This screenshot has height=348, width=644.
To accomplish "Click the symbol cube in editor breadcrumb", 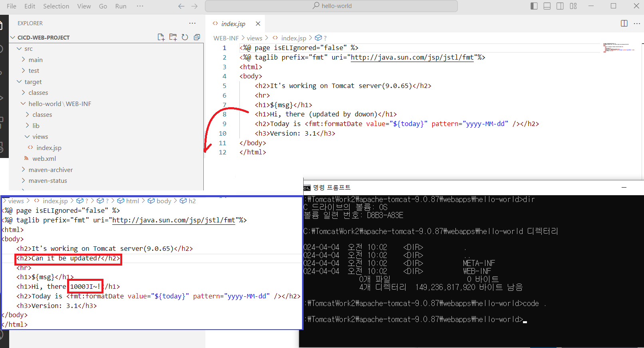I will coord(318,38).
